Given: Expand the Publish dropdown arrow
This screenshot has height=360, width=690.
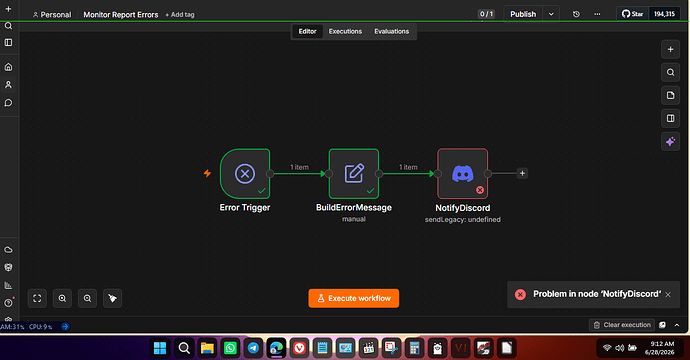Looking at the screenshot, I should [551, 14].
